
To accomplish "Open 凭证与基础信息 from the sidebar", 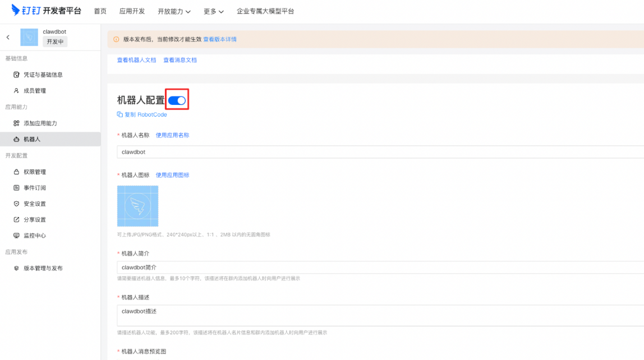I will (x=43, y=75).
